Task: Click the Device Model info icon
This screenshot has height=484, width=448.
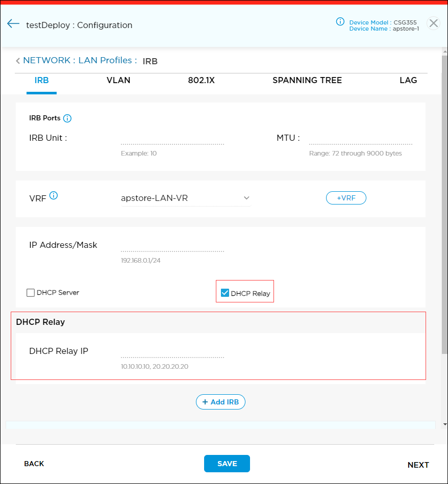Action: point(340,22)
